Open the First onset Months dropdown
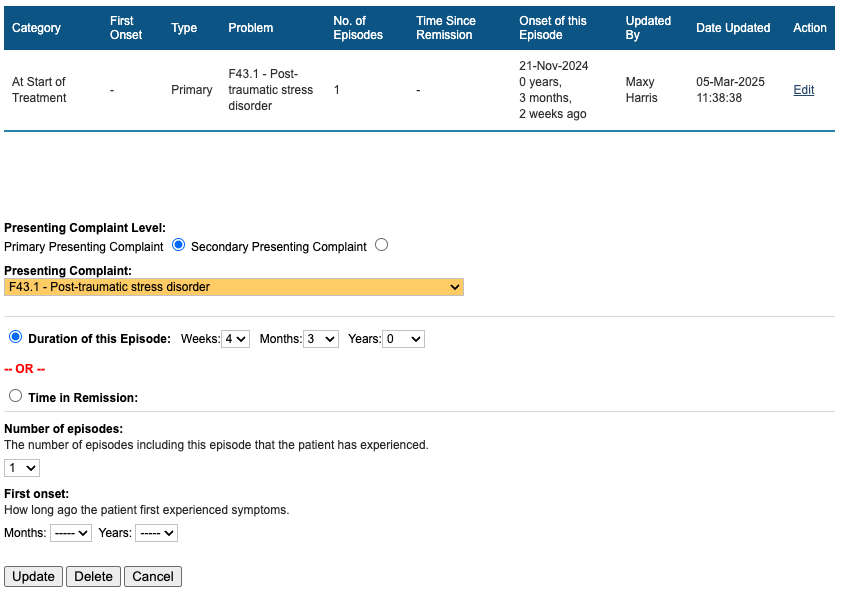Viewport: 841px width, 594px height. click(x=71, y=533)
